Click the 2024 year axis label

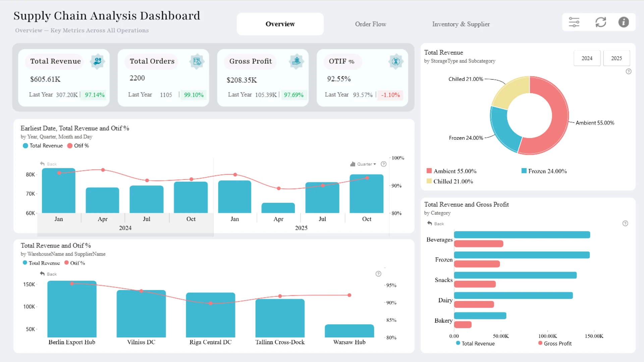125,228
